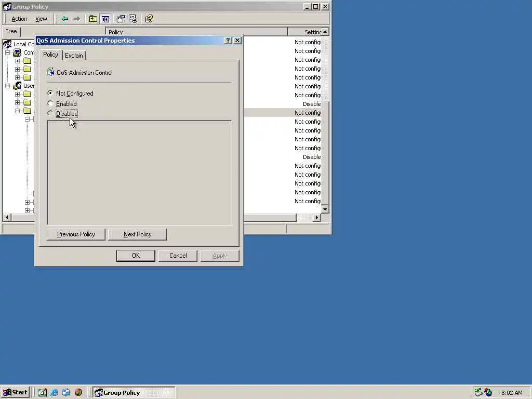Click the QoS Admission Control policy icon
Screen dimensions: 532x399
point(50,72)
